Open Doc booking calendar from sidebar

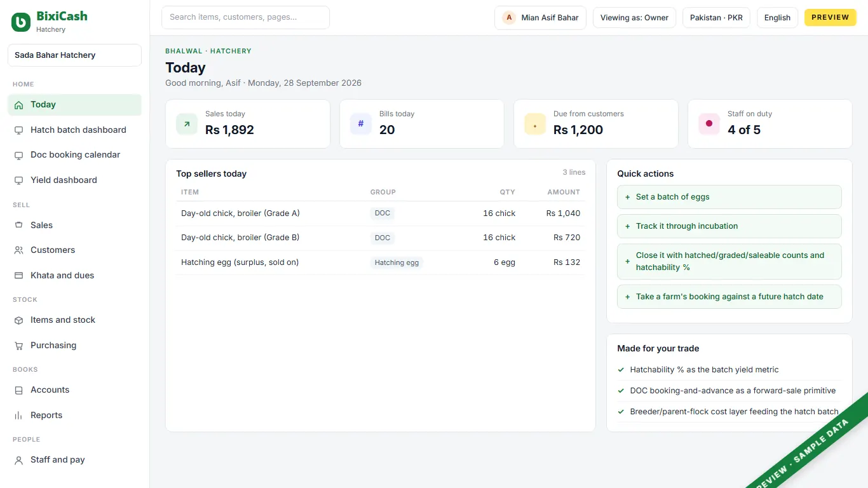tap(74, 155)
